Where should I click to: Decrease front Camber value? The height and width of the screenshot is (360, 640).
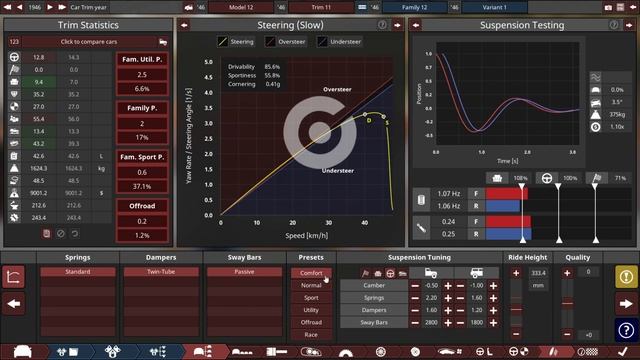click(415, 286)
